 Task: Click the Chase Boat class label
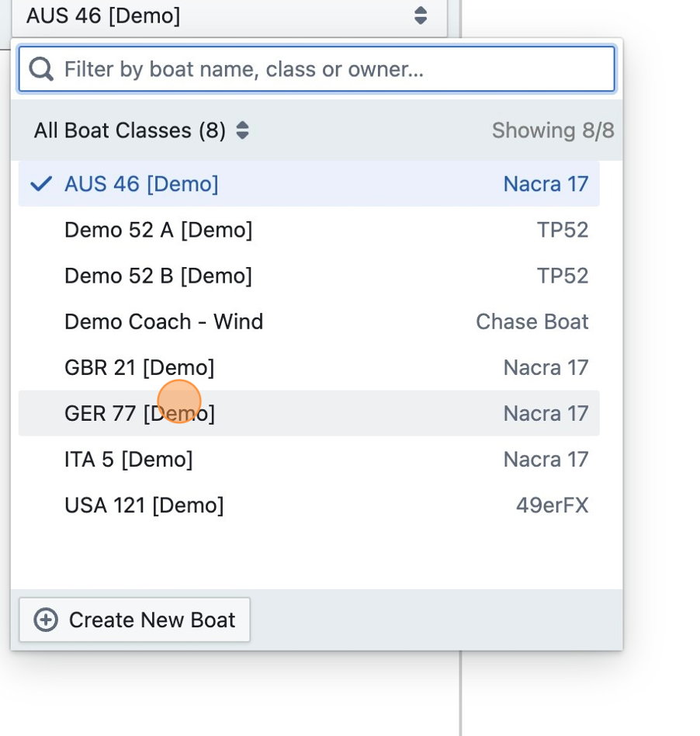(x=532, y=321)
